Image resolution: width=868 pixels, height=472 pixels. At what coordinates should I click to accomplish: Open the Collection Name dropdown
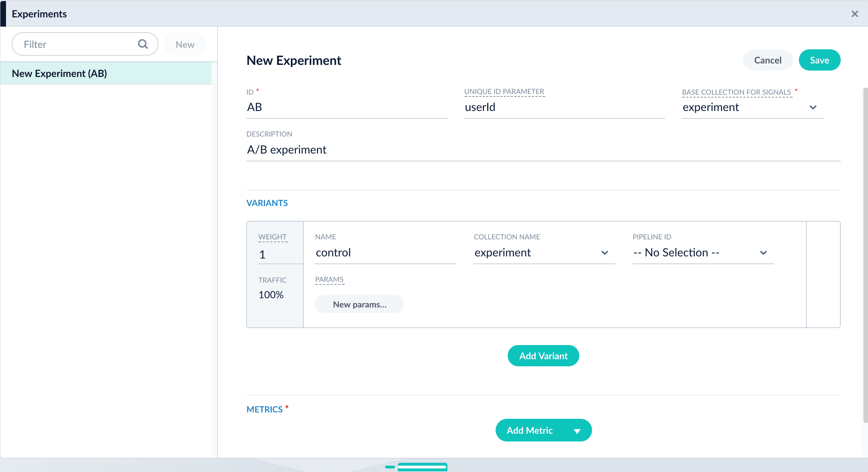coord(604,253)
